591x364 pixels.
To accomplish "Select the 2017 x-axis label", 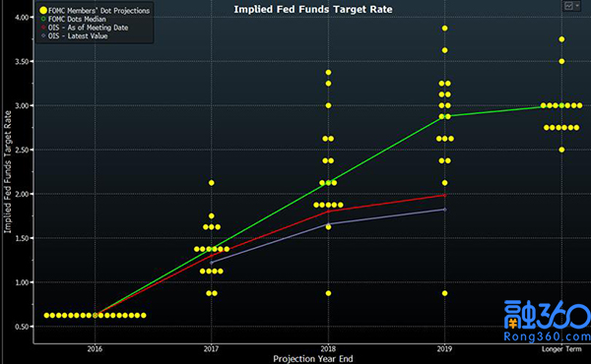I will coord(211,349).
